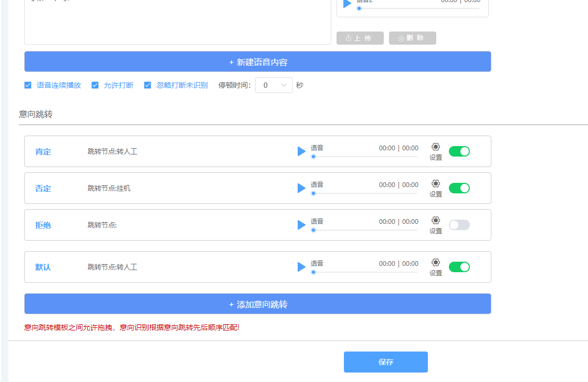Play the 肯定 row audio
Image resolution: width=588 pixels, height=382 pixels.
pos(301,151)
